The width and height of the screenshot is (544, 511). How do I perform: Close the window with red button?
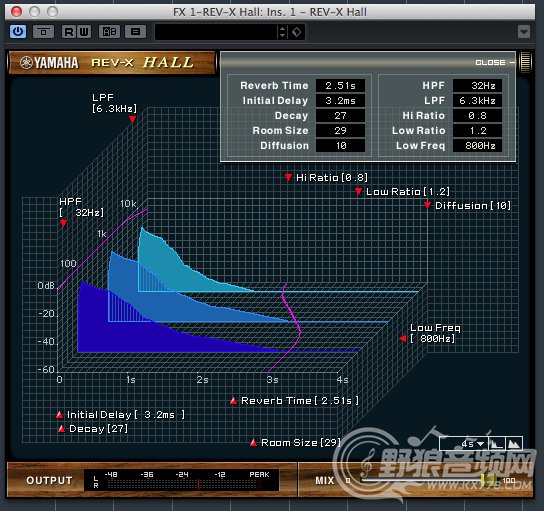coord(16,12)
